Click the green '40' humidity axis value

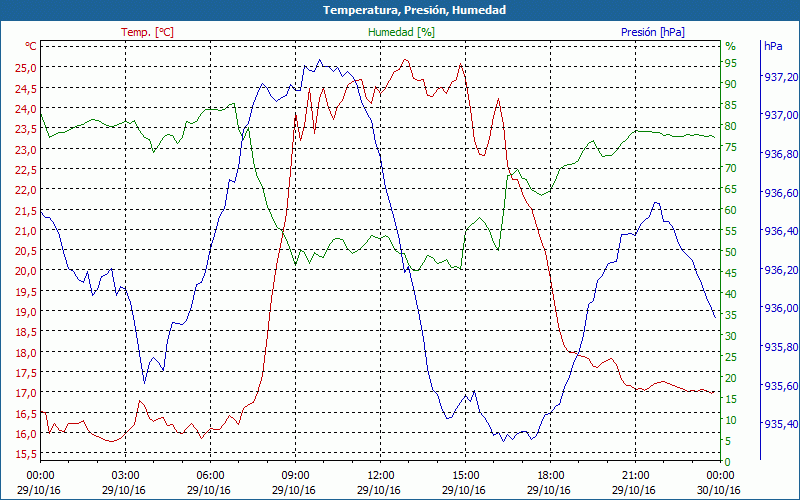[x=731, y=294]
